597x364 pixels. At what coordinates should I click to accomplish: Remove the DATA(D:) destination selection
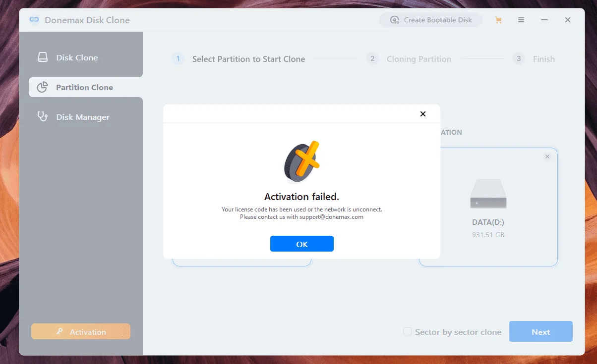[x=547, y=156]
